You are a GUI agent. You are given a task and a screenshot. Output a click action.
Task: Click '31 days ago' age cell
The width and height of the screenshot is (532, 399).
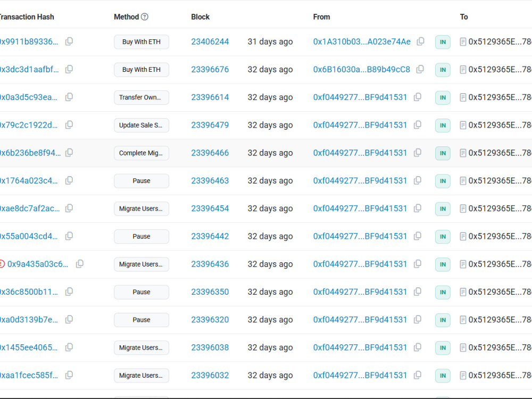pos(270,41)
